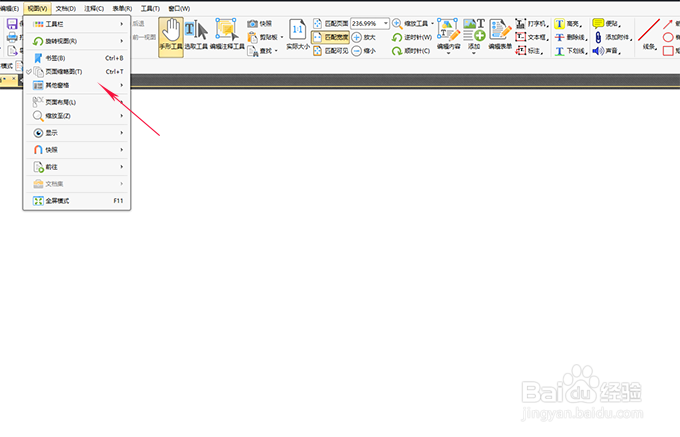
Task: Rotate counter-clockwise (逆时针) button
Action: click(x=412, y=37)
